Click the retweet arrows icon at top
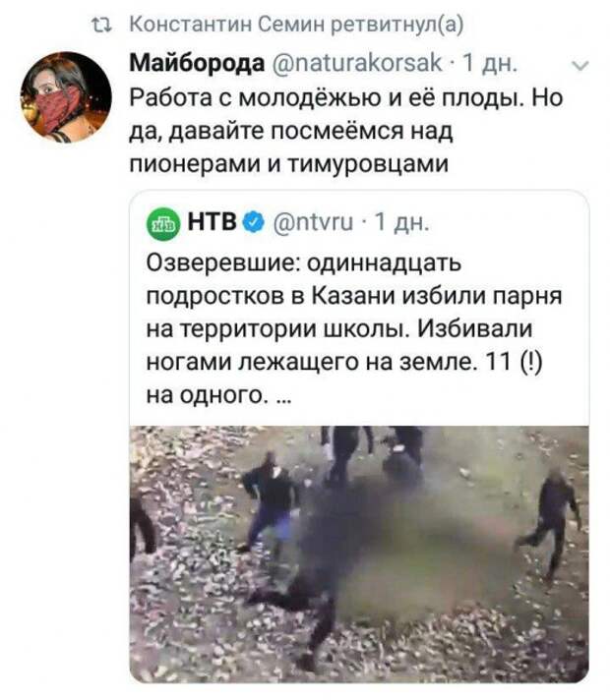The width and height of the screenshot is (610, 700). (x=101, y=26)
